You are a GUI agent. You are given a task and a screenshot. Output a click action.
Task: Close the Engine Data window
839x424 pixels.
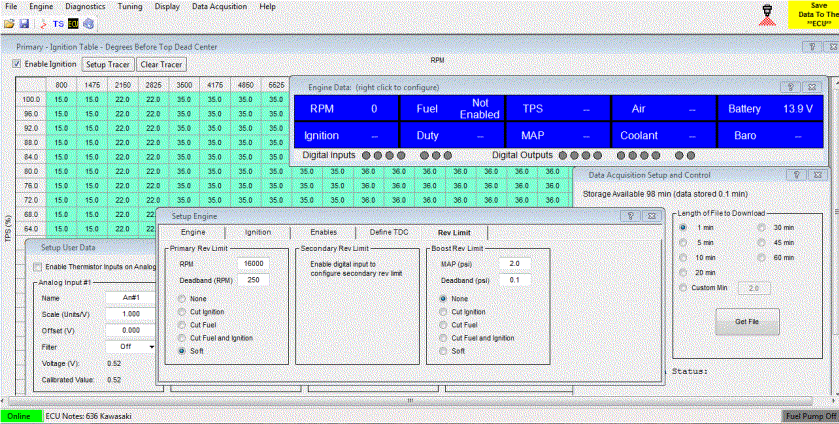[x=811, y=87]
